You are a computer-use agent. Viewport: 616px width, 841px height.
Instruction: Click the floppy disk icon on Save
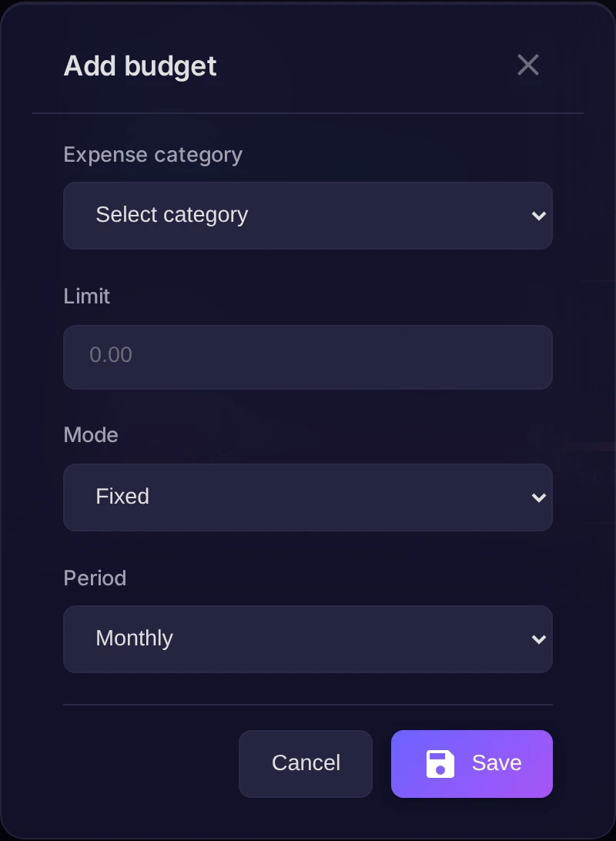click(x=440, y=764)
